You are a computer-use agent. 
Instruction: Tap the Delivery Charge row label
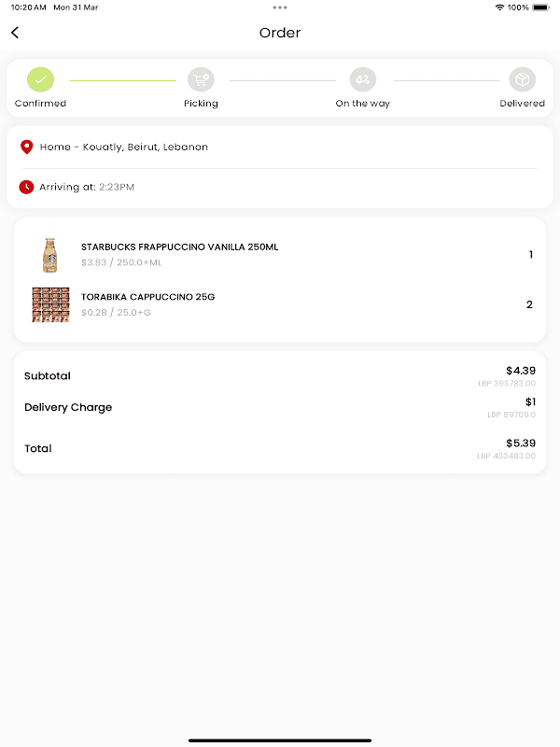68,407
